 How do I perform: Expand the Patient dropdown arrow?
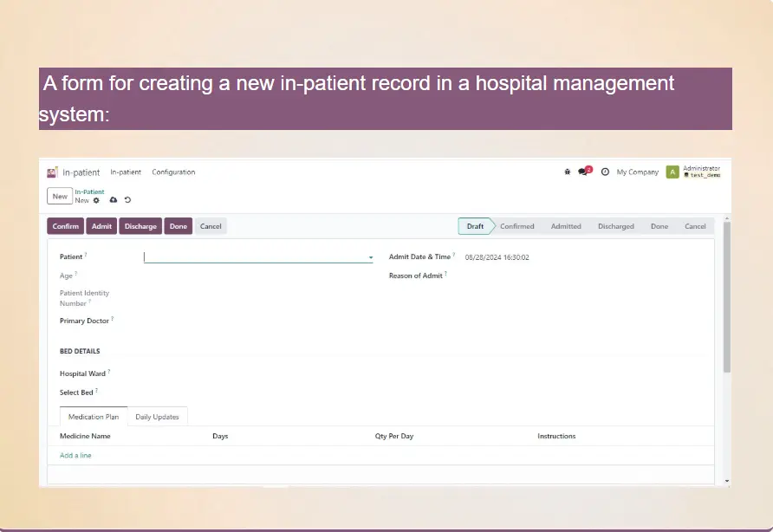(x=370, y=257)
